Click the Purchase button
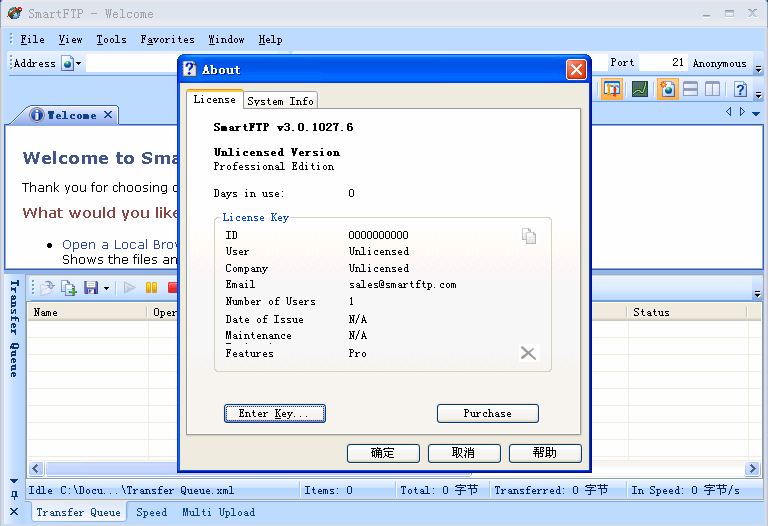The height and width of the screenshot is (526, 768). click(487, 413)
